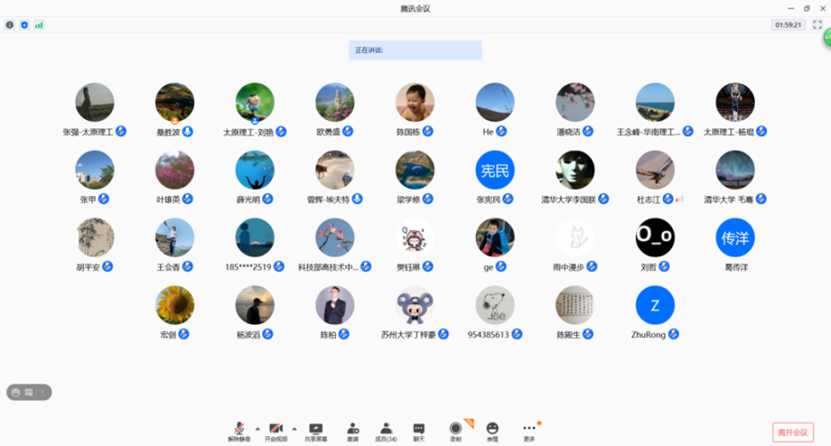This screenshot has height=446, width=831.
Task: Click the meeting timer 01:59:21
Action: point(787,25)
